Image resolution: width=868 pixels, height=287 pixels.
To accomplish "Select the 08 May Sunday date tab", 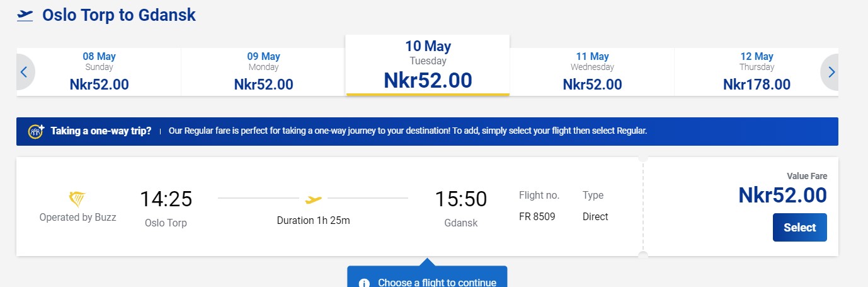I will (x=99, y=72).
